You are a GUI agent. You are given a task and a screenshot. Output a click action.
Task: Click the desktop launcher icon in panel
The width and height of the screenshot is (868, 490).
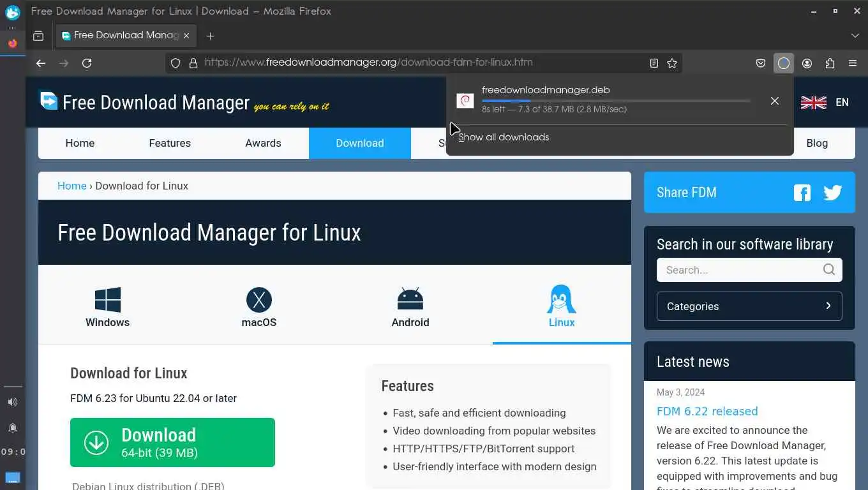13,11
